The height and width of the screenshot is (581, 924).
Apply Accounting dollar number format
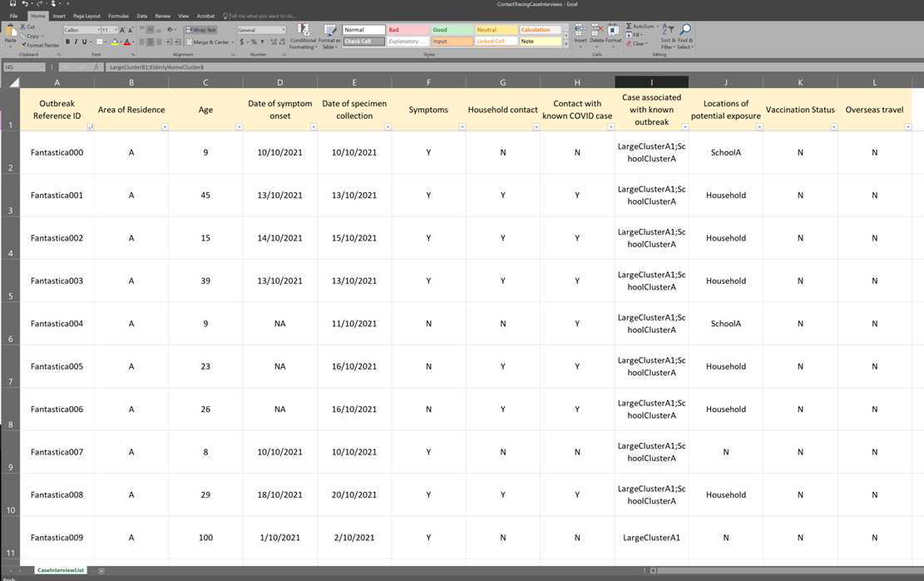242,42
